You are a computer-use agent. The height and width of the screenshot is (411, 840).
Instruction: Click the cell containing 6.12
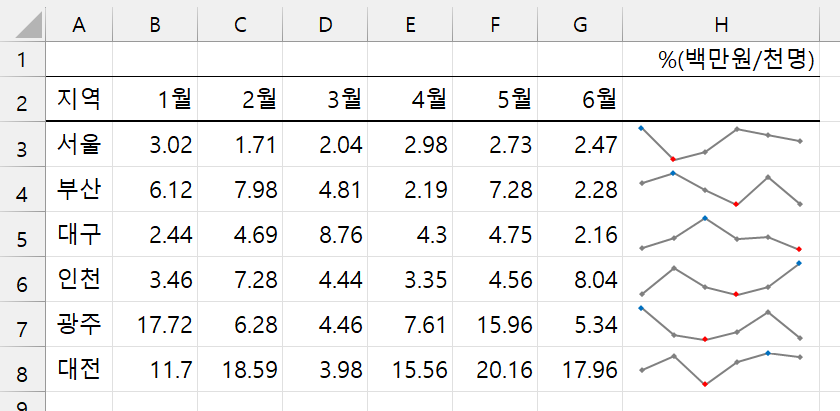tap(155, 190)
